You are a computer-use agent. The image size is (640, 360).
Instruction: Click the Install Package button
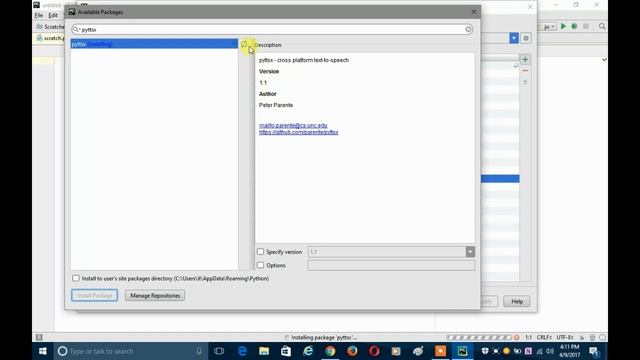(94, 296)
